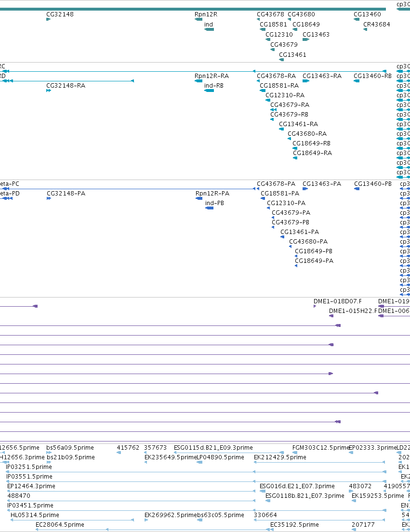Select EK269962.5prime label
Image resolution: width=410 pixels, height=532 pixels.
tap(171, 515)
